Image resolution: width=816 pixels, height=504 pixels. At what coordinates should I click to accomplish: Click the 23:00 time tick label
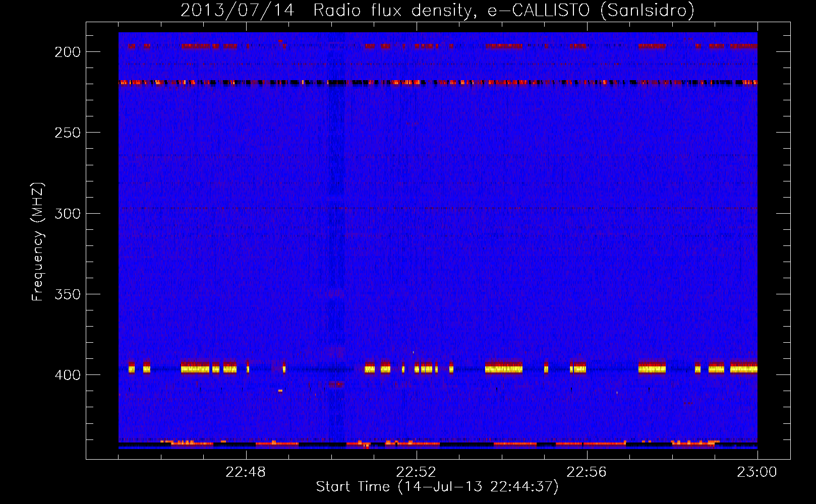(x=757, y=472)
